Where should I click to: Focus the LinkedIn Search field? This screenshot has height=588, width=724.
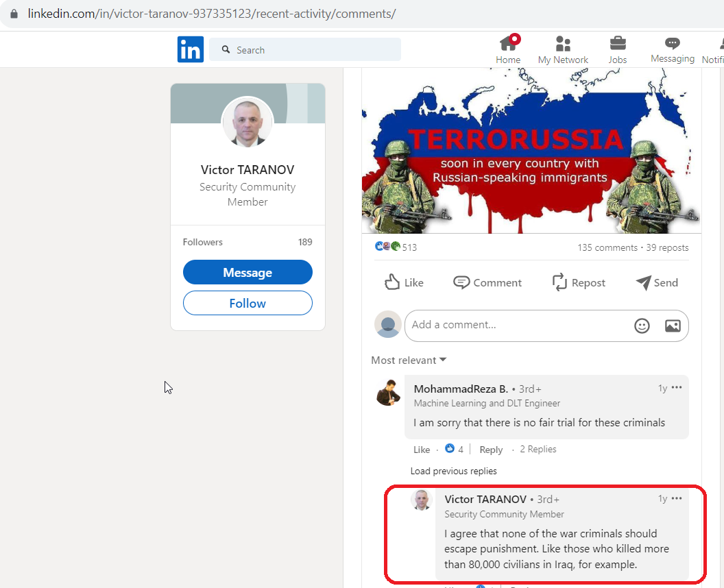coord(305,49)
